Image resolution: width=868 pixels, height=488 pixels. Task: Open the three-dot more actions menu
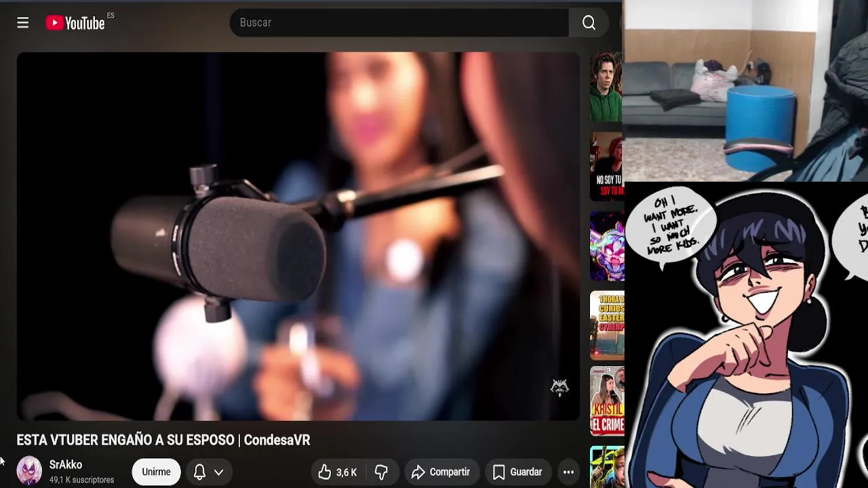(568, 472)
